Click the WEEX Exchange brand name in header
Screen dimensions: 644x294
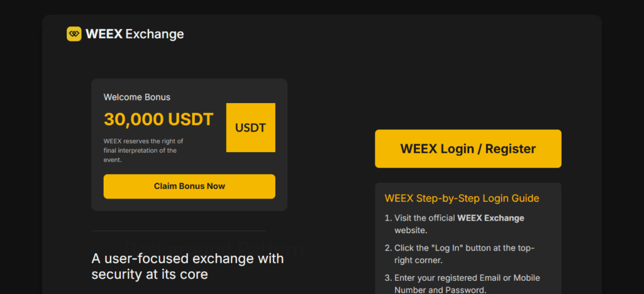(x=135, y=34)
